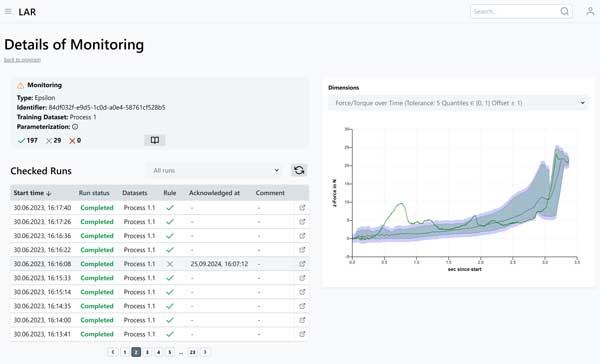Viewport: 600px width, 364px height.
Task: Select current page 2 button
Action: tap(136, 352)
